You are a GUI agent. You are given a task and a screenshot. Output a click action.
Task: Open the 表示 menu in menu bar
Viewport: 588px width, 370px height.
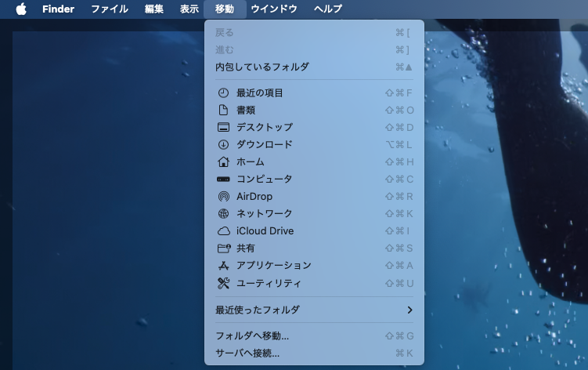tap(189, 9)
